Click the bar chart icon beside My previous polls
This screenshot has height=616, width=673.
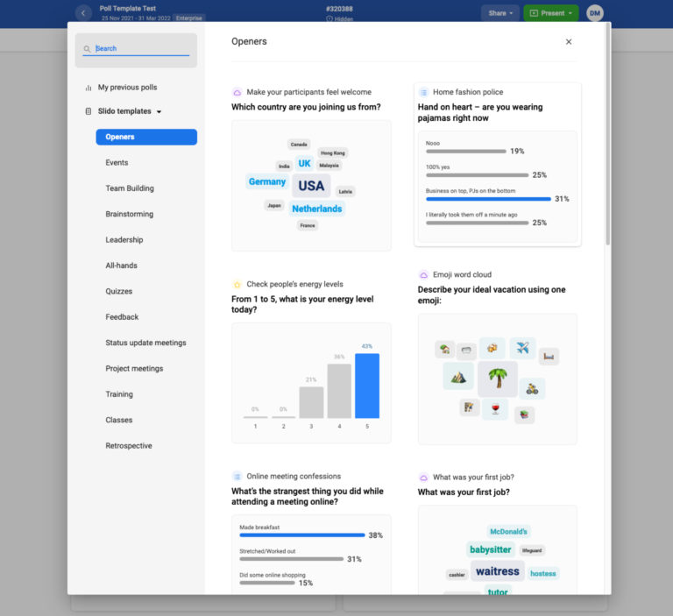click(89, 88)
